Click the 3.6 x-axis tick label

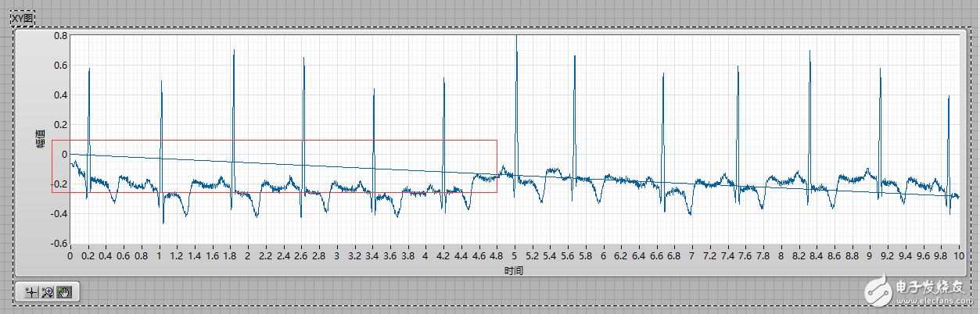pos(390,255)
